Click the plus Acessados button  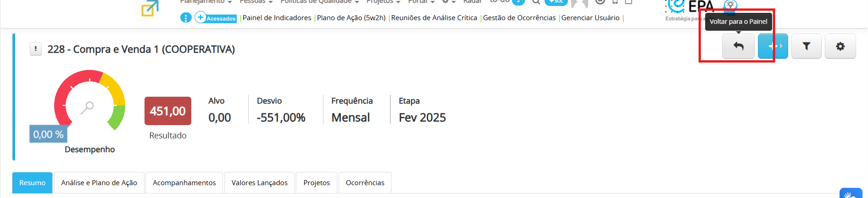click(x=216, y=18)
